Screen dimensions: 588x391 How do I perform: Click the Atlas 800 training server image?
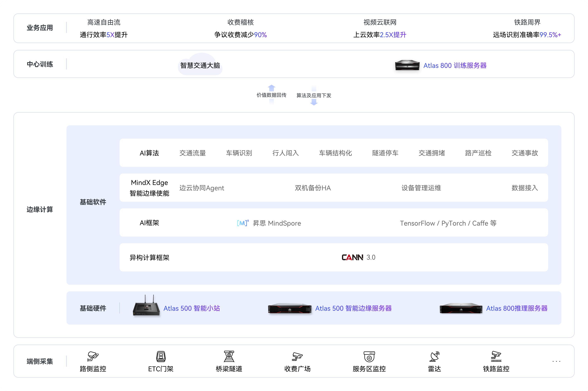[407, 65]
